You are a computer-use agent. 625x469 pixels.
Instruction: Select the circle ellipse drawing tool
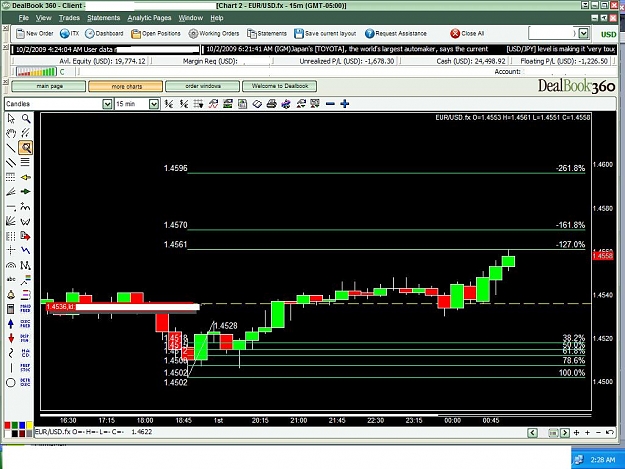point(11,383)
